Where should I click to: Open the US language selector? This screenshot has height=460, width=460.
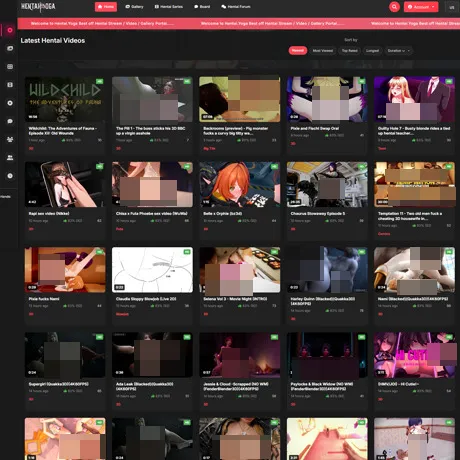(x=452, y=7)
